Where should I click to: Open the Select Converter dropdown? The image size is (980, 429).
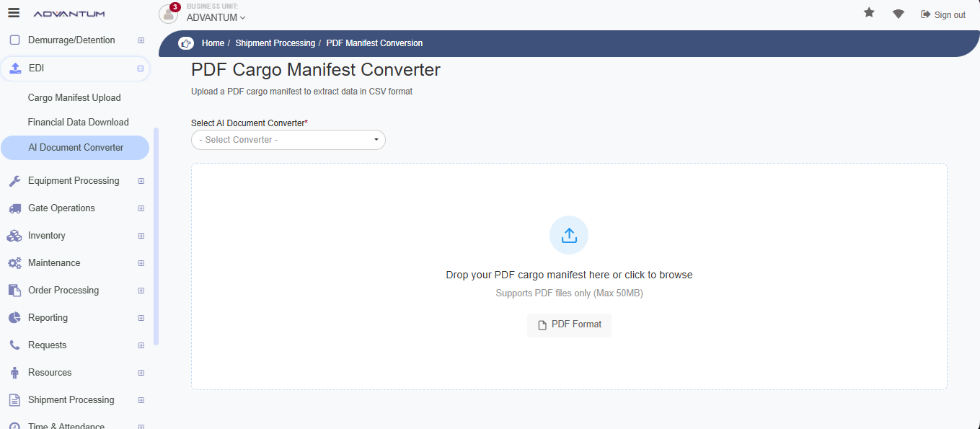[x=288, y=140]
